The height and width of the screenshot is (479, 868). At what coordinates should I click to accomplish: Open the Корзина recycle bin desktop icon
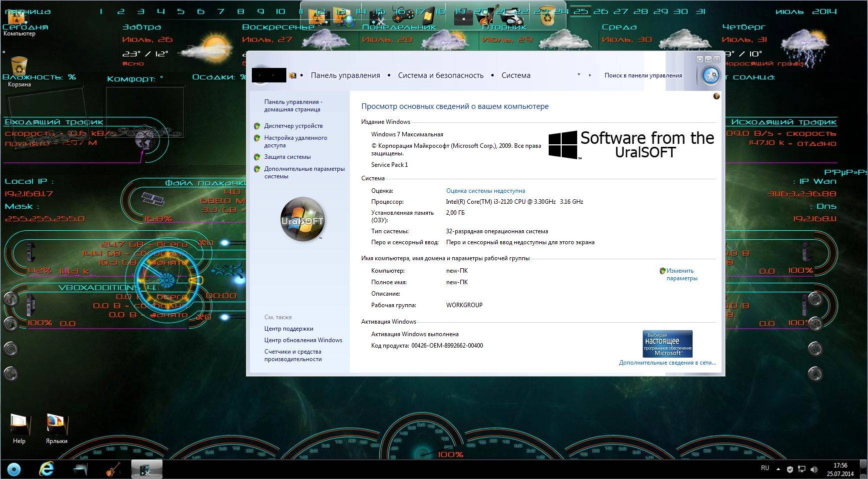[19, 72]
